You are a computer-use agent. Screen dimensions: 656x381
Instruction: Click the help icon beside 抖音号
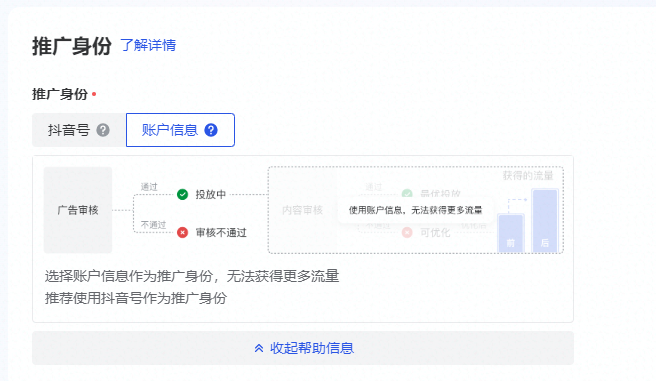click(x=103, y=130)
